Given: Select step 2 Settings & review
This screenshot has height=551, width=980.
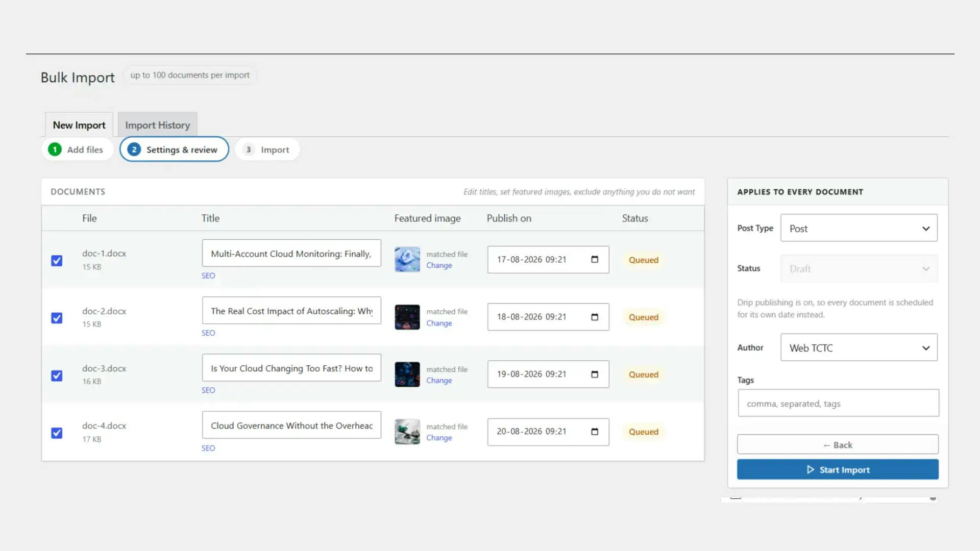Looking at the screenshot, I should click(x=174, y=149).
